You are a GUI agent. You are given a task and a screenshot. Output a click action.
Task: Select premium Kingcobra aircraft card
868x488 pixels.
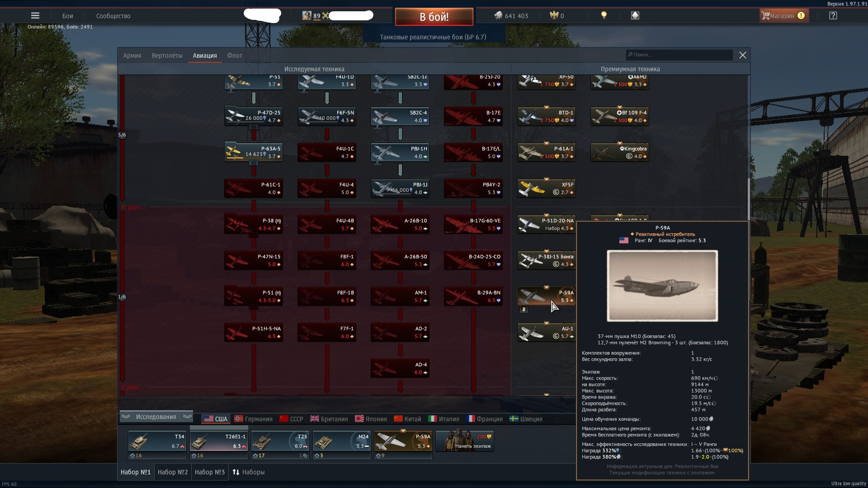click(x=620, y=152)
